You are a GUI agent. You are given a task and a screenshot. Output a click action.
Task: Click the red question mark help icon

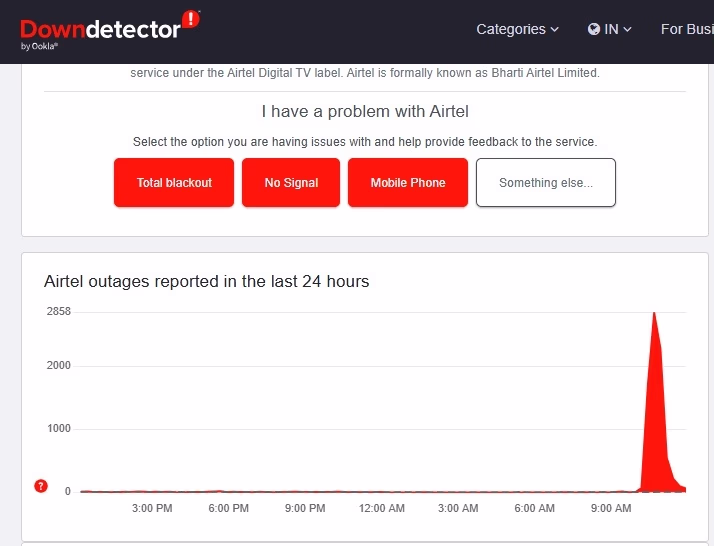click(41, 486)
